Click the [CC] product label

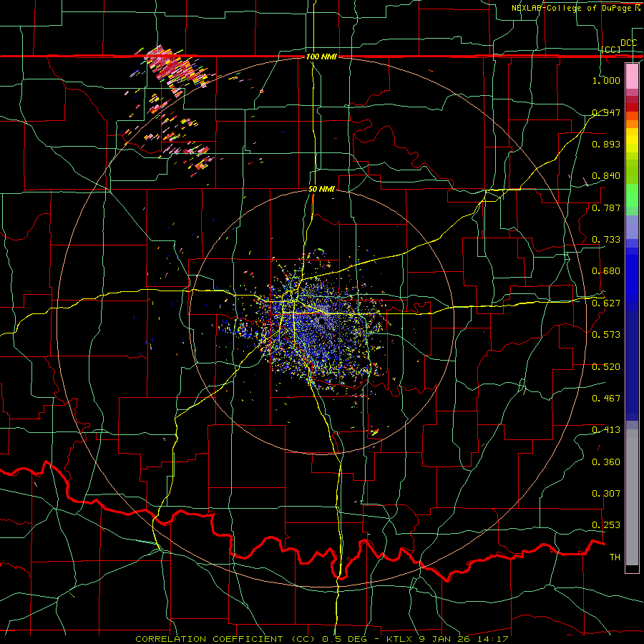pyautogui.click(x=611, y=49)
